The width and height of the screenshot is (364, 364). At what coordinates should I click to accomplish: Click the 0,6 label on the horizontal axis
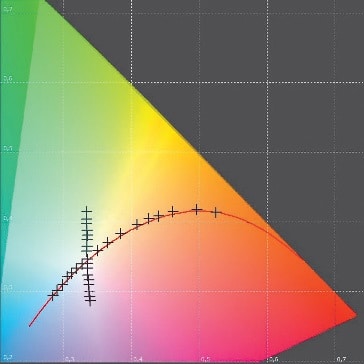(274, 359)
